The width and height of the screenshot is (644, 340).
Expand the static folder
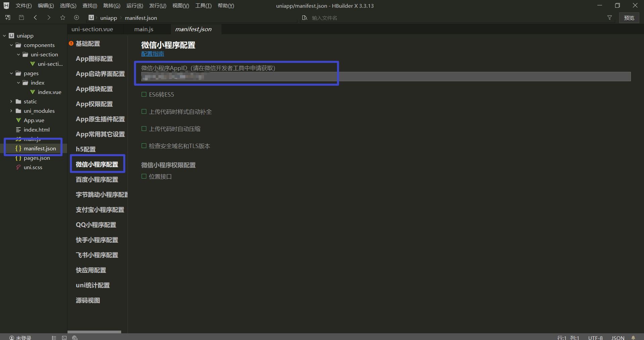(11, 101)
